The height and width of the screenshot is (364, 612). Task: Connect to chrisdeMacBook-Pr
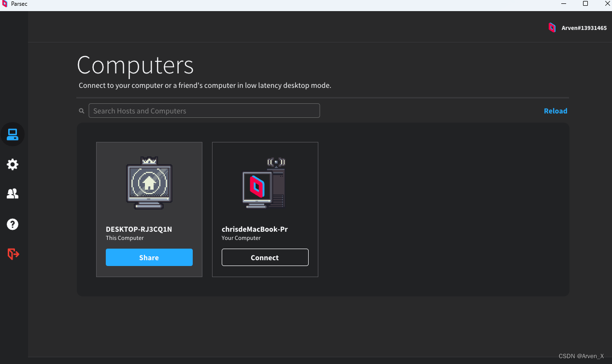coord(265,257)
